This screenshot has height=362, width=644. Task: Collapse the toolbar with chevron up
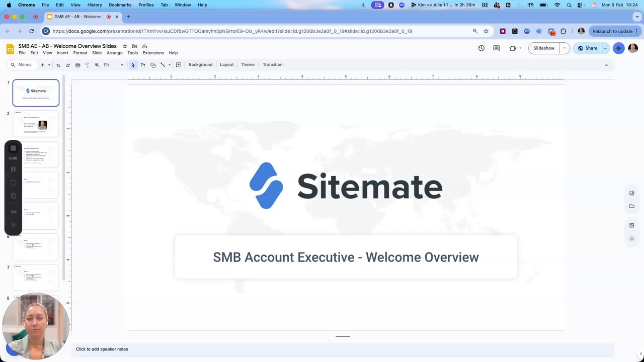point(606,65)
